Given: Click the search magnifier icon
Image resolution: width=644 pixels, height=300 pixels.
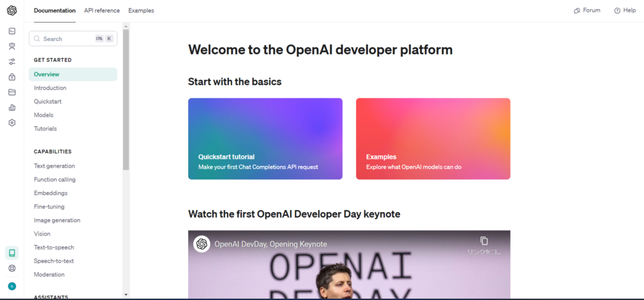Looking at the screenshot, I should pyautogui.click(x=37, y=38).
